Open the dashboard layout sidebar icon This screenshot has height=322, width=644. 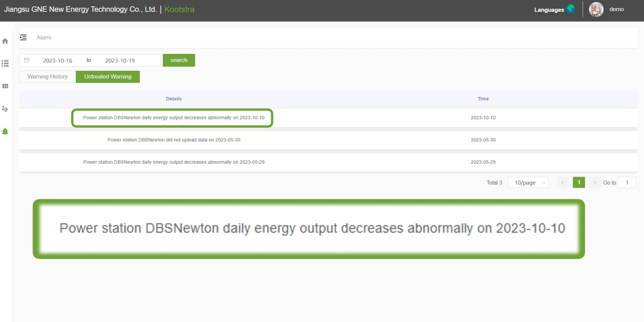6,86
